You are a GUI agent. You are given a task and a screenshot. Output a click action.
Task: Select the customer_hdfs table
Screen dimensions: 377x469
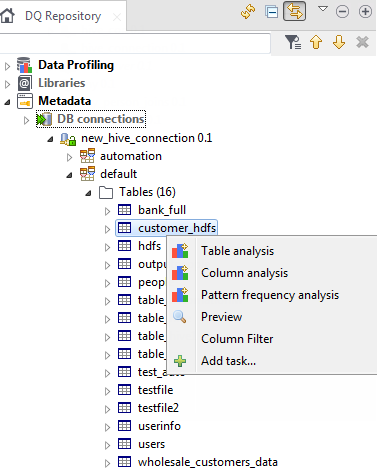coord(177,228)
